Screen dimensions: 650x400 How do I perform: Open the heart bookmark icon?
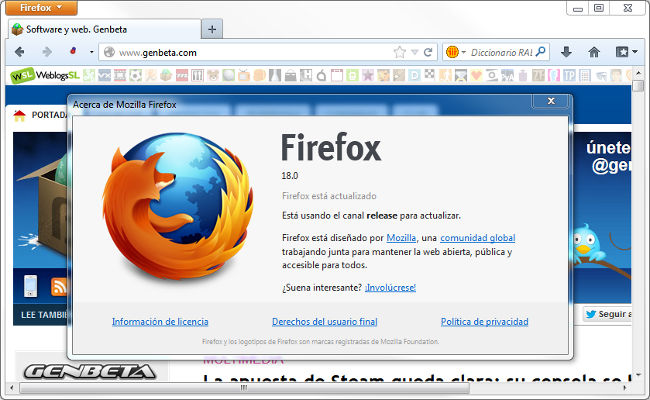476,75
